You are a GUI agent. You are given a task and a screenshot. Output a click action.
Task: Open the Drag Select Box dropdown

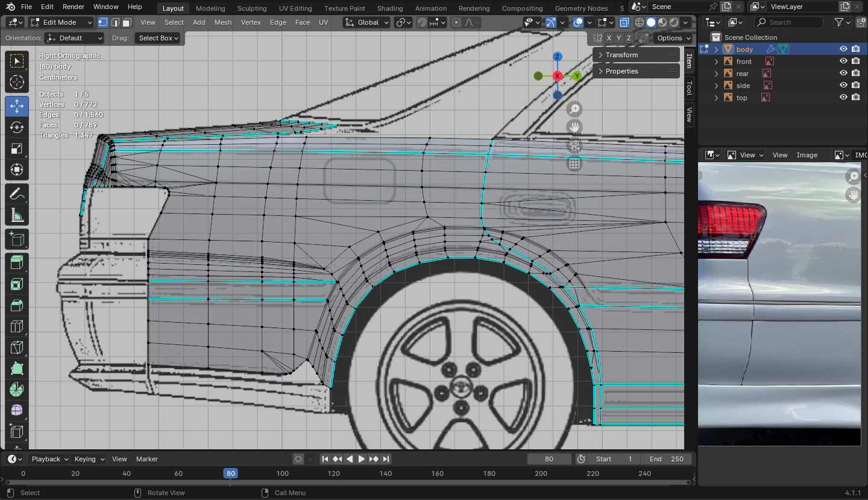(159, 38)
